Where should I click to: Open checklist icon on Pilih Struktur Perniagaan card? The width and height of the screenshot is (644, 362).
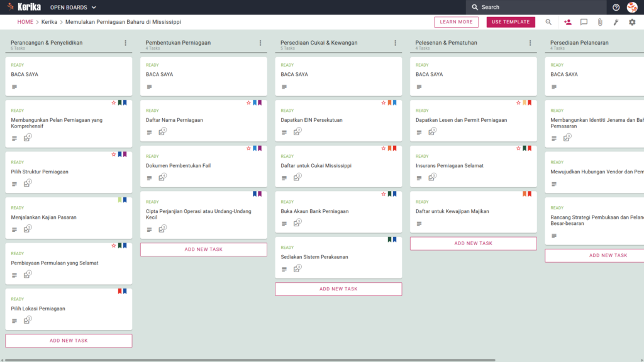tap(27, 183)
